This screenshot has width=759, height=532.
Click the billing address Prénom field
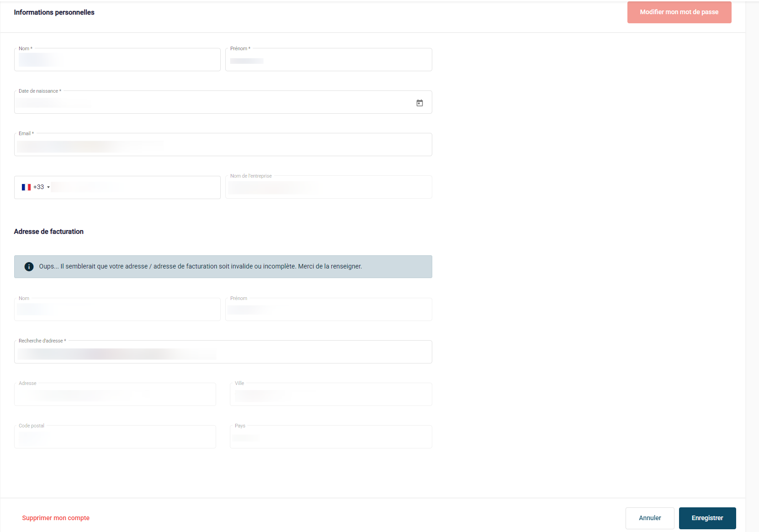coord(328,310)
